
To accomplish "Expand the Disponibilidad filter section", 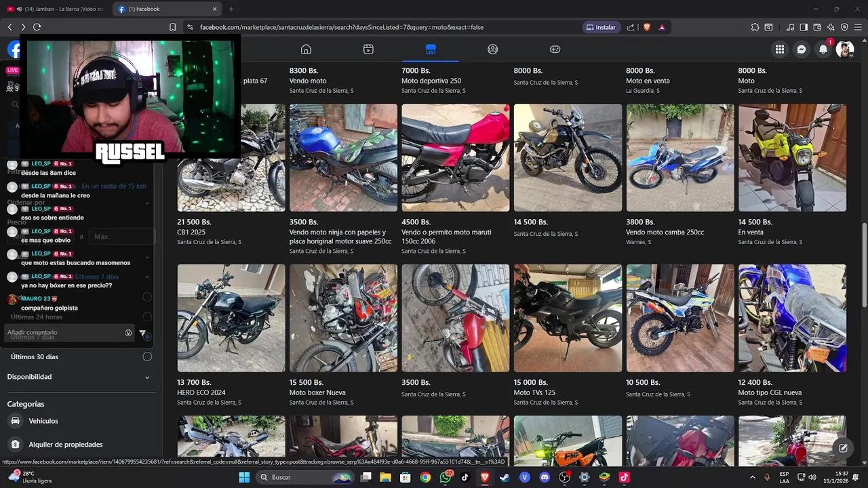I will pyautogui.click(x=79, y=377).
